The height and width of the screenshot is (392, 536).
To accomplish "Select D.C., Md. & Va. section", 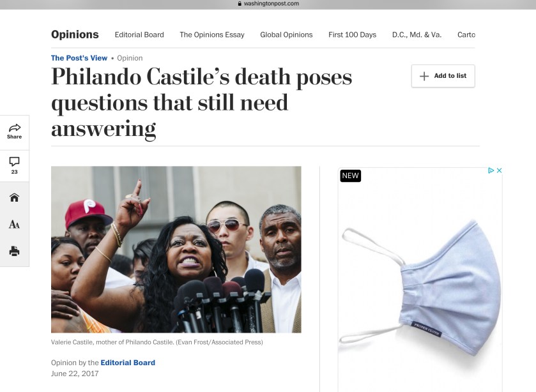I will [417, 34].
